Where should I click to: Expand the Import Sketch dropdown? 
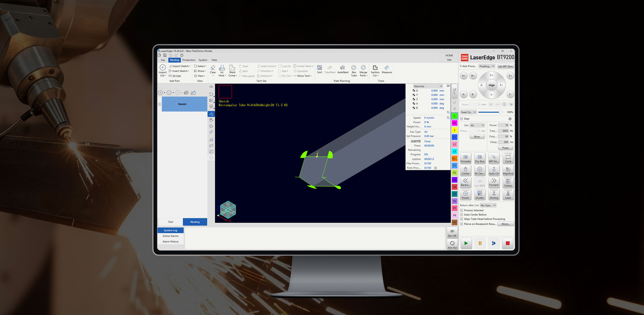coord(180,66)
